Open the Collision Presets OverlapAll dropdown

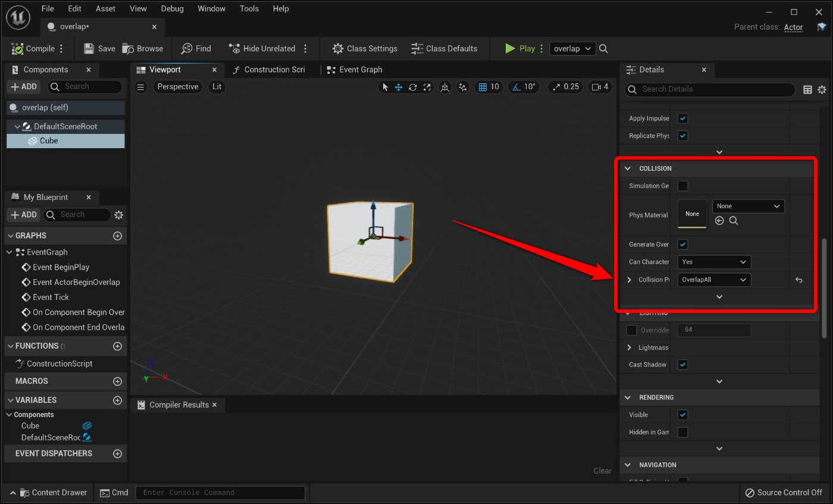pos(713,280)
